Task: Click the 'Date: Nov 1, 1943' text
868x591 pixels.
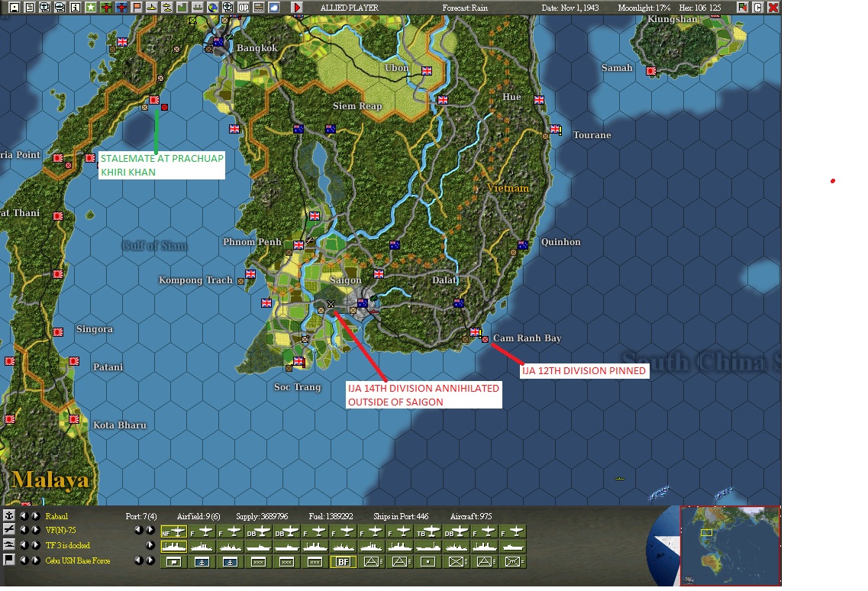Action: [x=570, y=8]
